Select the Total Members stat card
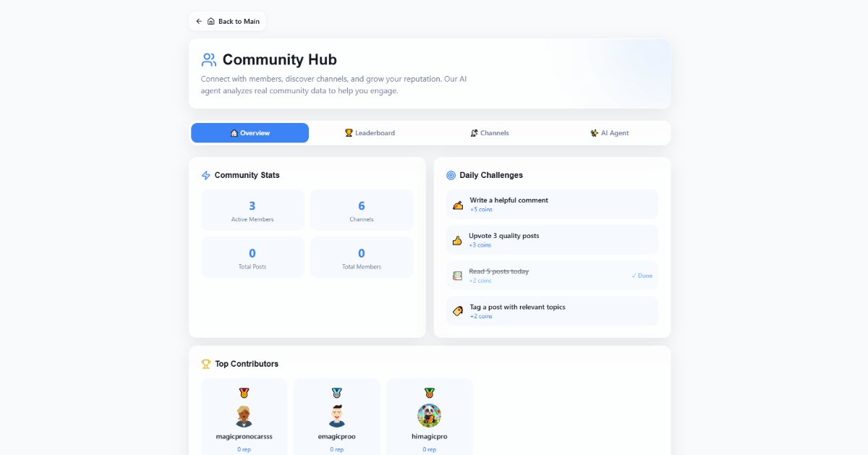The height and width of the screenshot is (455, 868). coord(362,258)
